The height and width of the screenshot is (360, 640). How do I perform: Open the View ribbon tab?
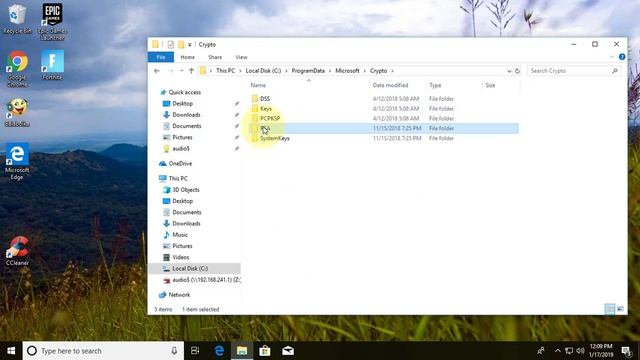pos(241,57)
